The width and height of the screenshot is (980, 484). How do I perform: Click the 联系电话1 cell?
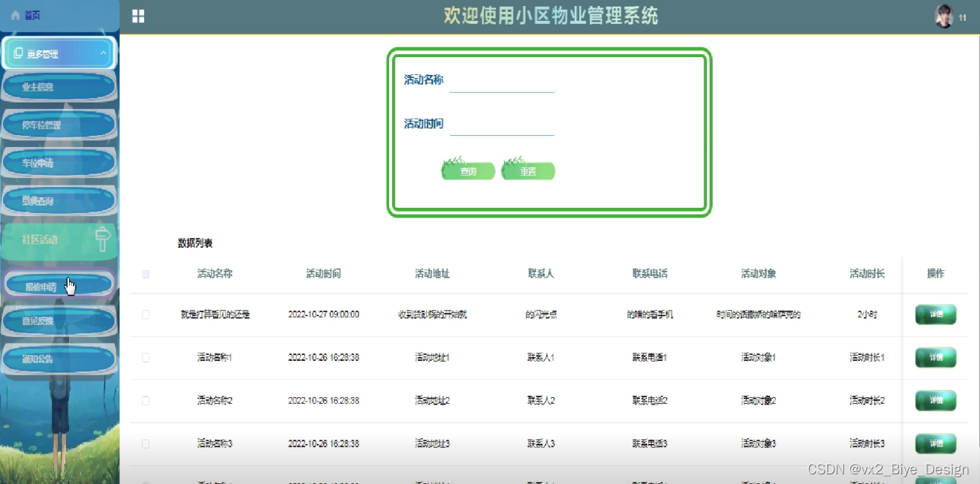650,358
